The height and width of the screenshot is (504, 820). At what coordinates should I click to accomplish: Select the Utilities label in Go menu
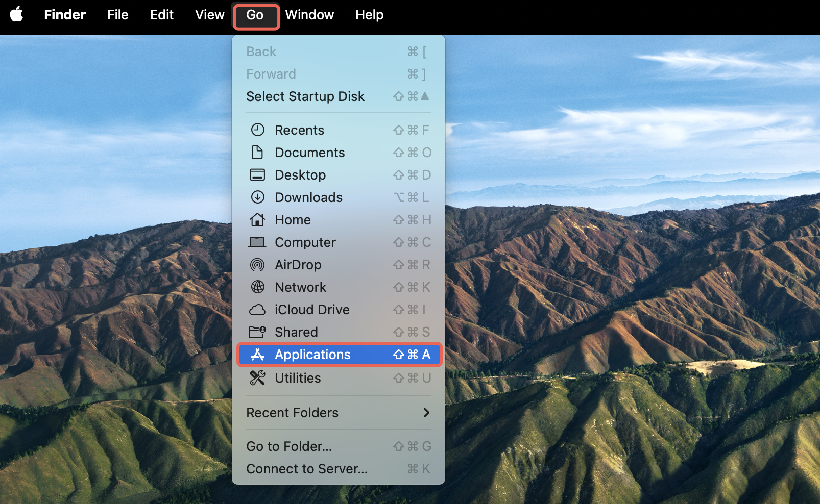298,378
